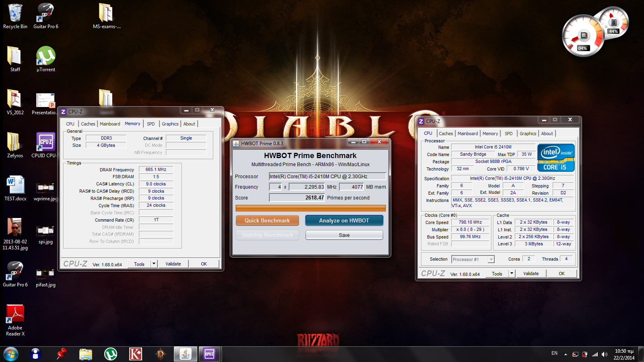This screenshot has width=644, height=362.
Task: Open the VS_2012 folder icon
Action: click(15, 102)
